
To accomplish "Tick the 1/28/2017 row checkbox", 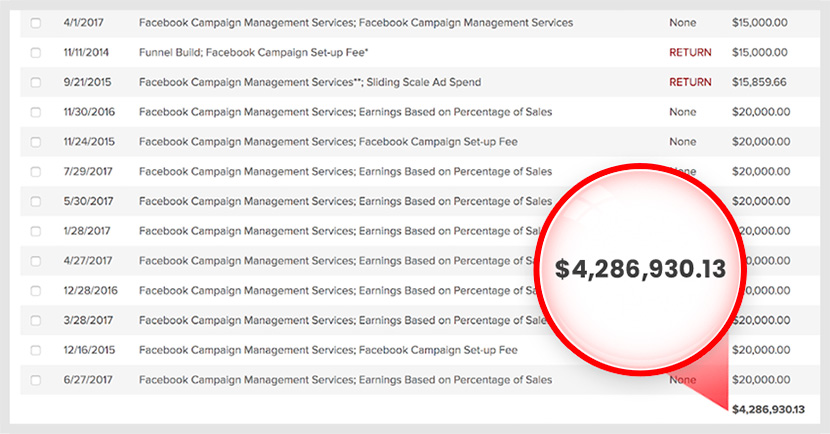I will point(36,231).
